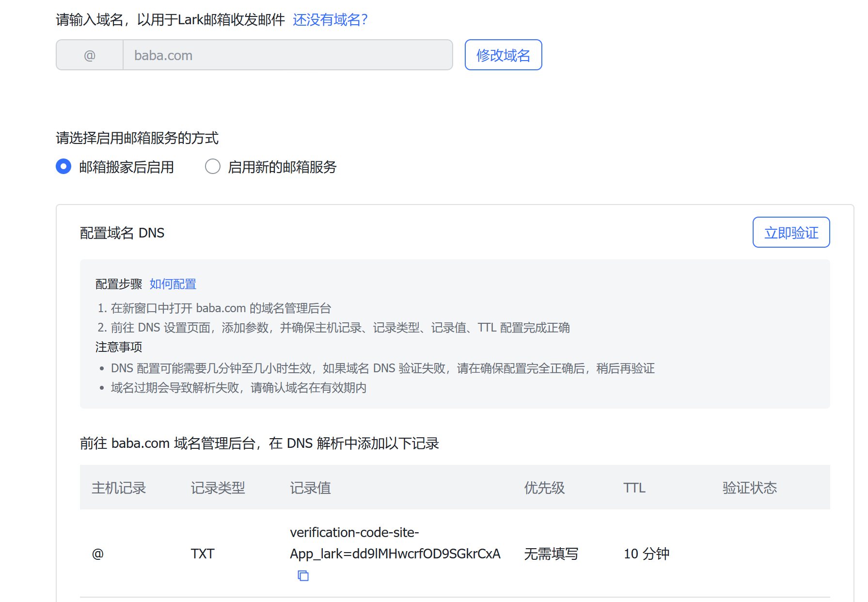
Task: Click the 主机记录 column header
Action: 119,488
